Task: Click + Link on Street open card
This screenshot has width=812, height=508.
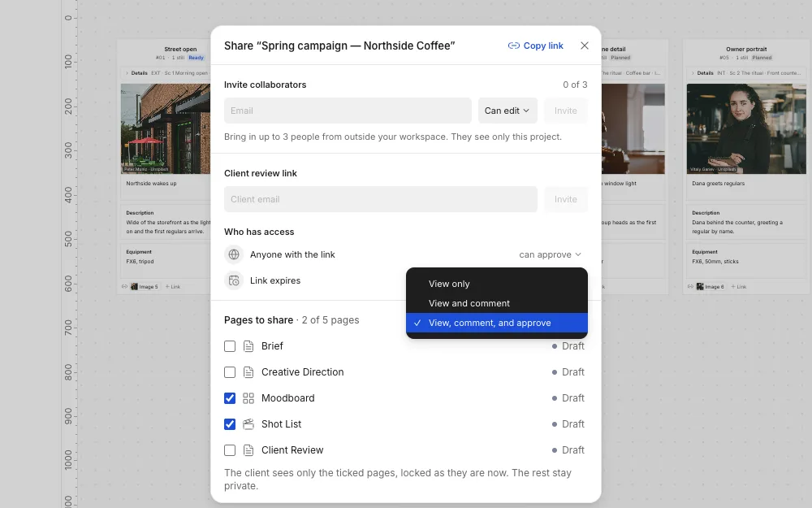Action: tap(173, 287)
